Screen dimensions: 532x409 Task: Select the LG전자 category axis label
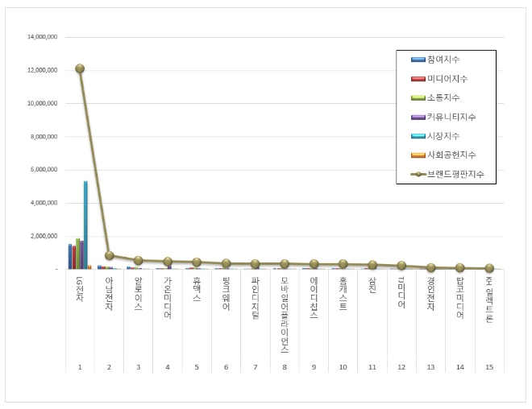tap(80, 290)
